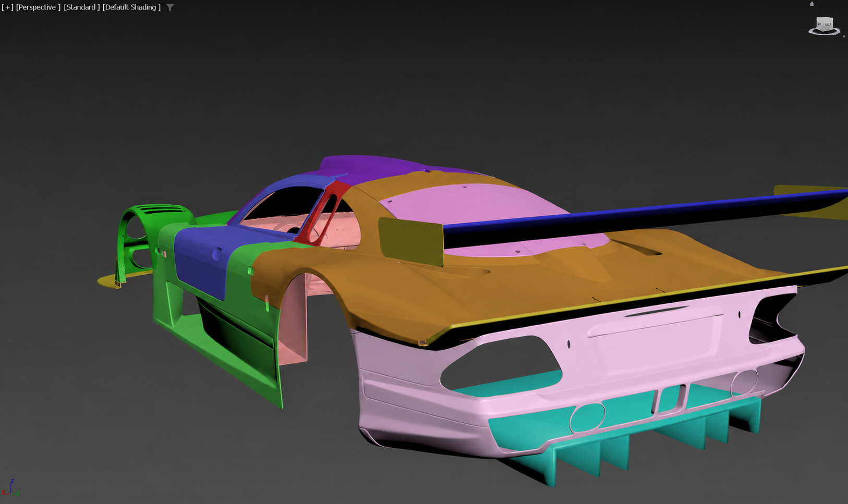Click the viewport filter funnel icon
The width and height of the screenshot is (848, 504).
pyautogui.click(x=170, y=7)
